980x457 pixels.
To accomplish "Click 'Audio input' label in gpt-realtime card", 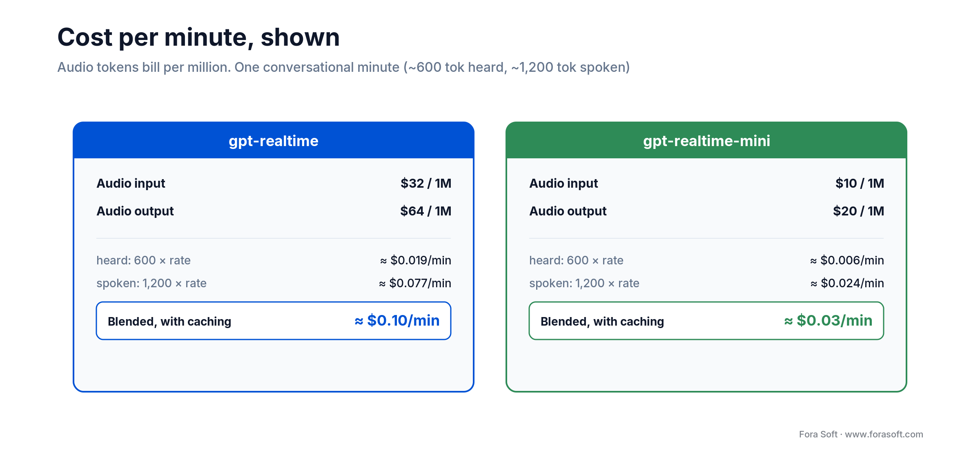I will click(x=131, y=184).
